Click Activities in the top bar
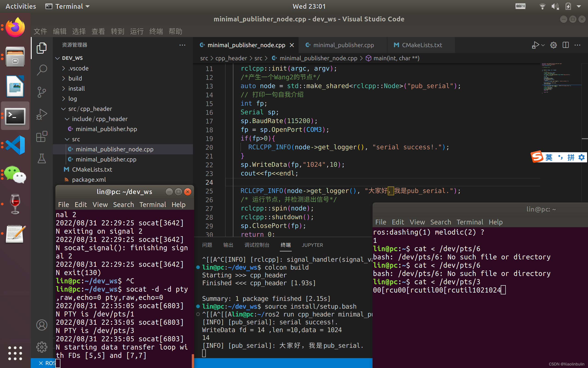Image resolution: width=588 pixels, height=368 pixels. pyautogui.click(x=21, y=6)
